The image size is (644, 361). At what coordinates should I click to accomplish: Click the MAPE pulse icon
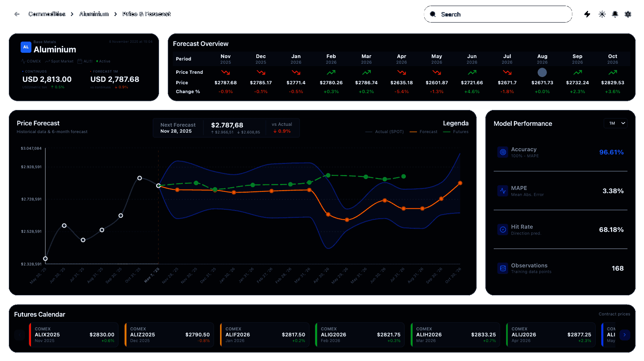click(x=503, y=191)
